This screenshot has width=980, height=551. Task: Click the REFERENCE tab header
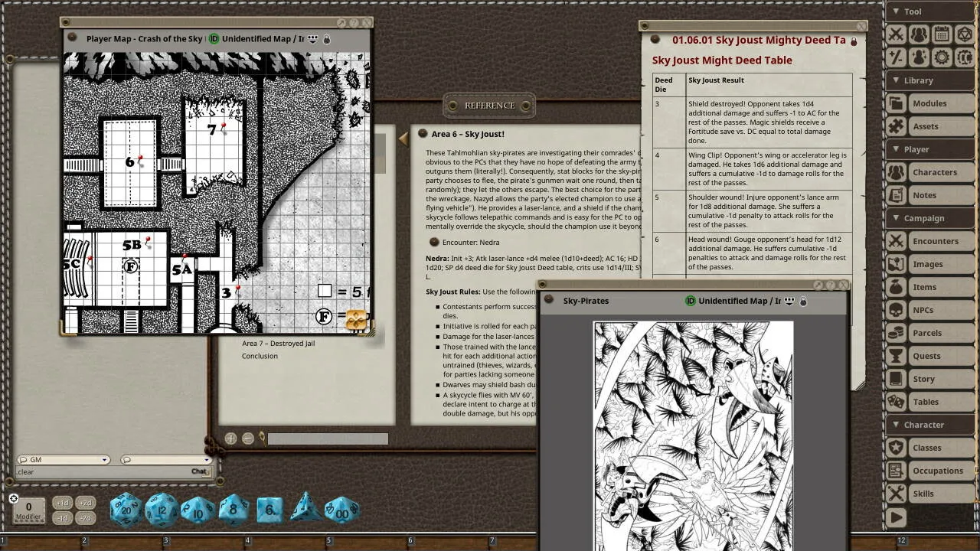489,106
